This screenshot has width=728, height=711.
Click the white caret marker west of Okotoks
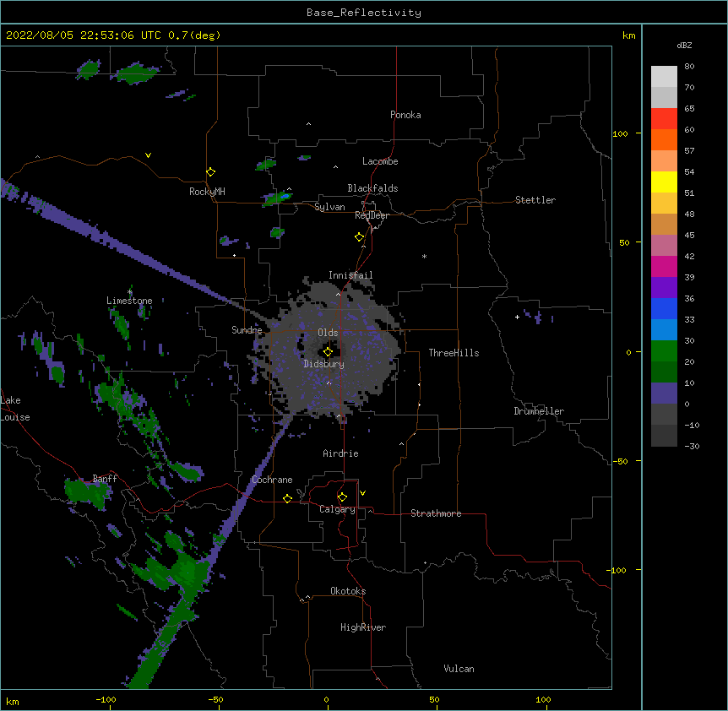tap(307, 597)
